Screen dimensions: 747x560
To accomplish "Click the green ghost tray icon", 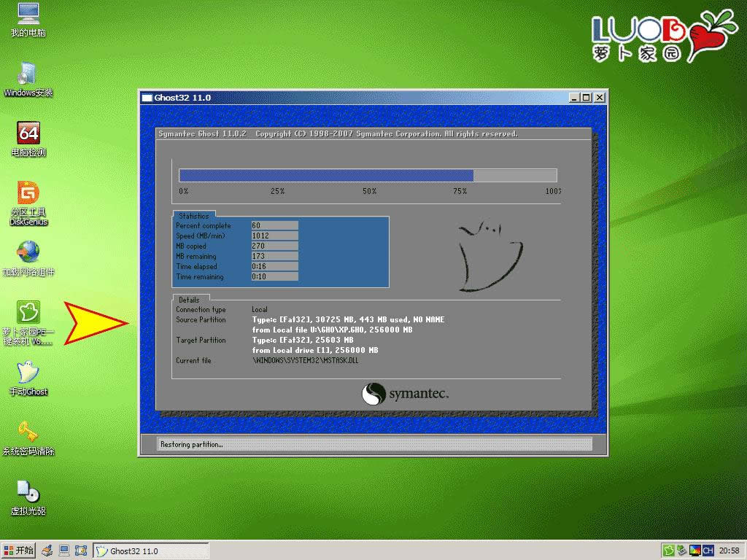I will 669,551.
